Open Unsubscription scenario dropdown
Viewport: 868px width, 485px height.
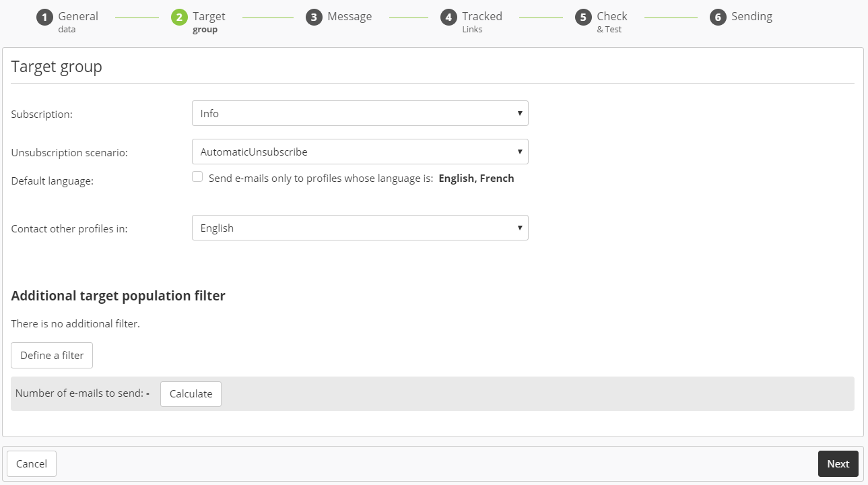coord(360,152)
